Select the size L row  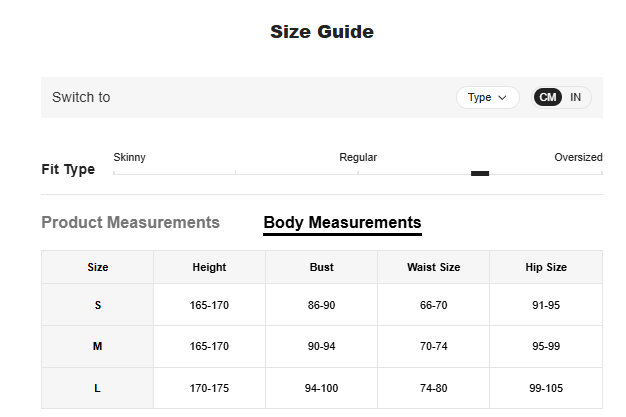pos(98,388)
